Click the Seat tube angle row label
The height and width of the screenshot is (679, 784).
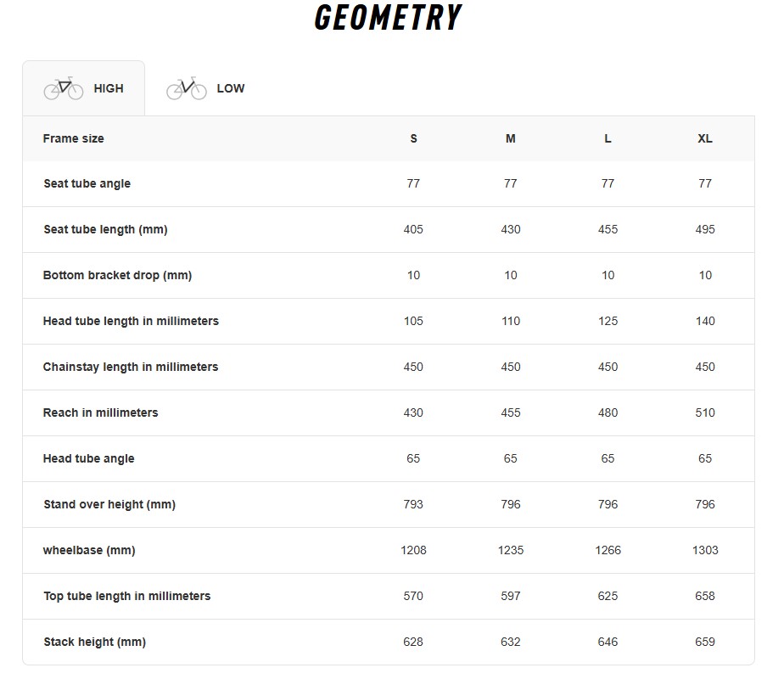point(87,183)
